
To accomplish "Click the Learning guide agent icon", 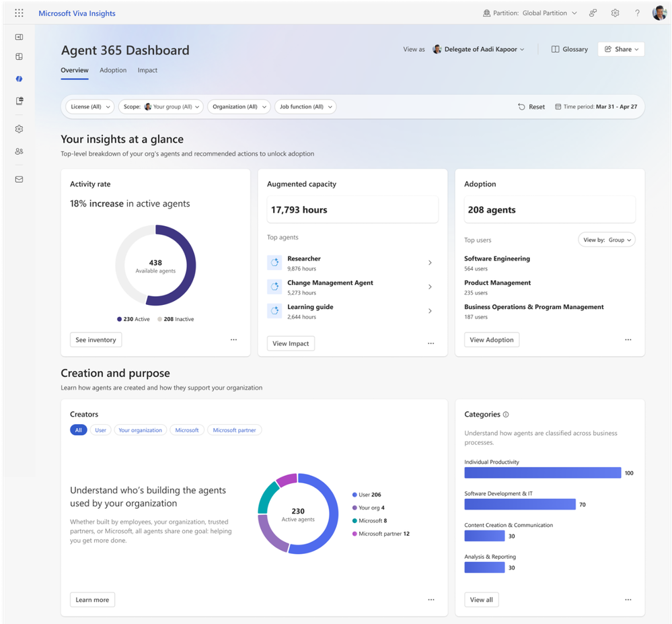I will (274, 310).
